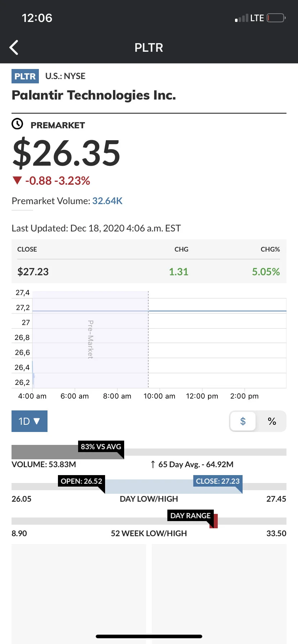Tap the back arrow icon
Screen dimensions: 298x644
pyautogui.click(x=14, y=47)
